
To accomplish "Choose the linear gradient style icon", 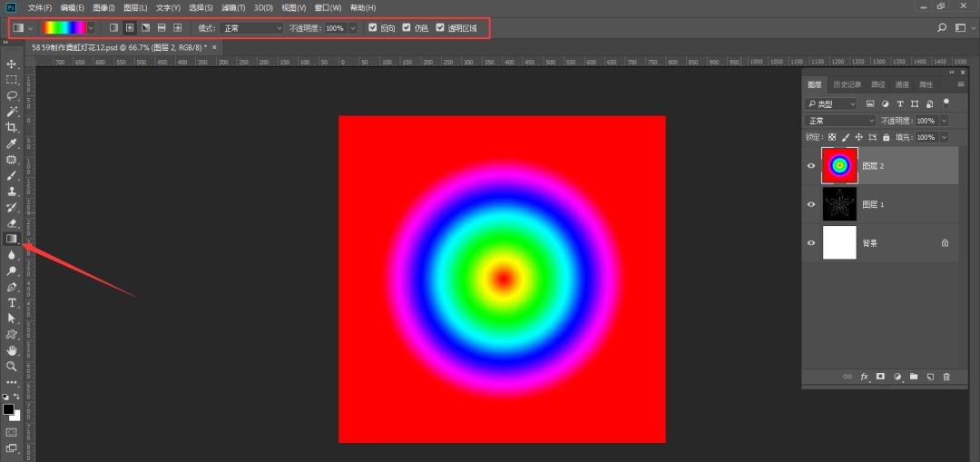I will (x=113, y=28).
